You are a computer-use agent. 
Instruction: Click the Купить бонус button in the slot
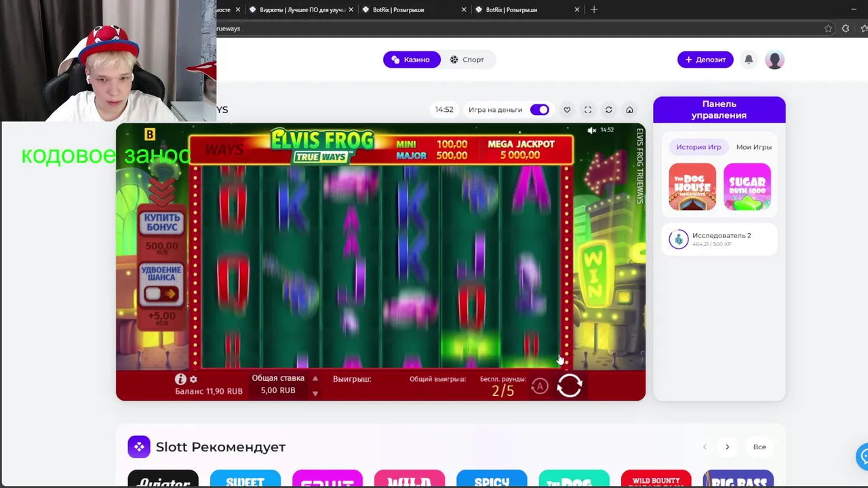161,223
